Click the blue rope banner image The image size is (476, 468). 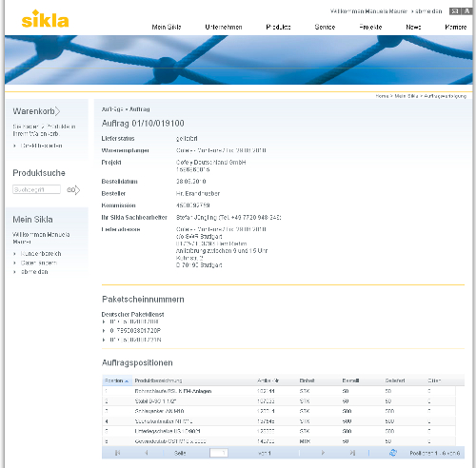click(x=238, y=60)
